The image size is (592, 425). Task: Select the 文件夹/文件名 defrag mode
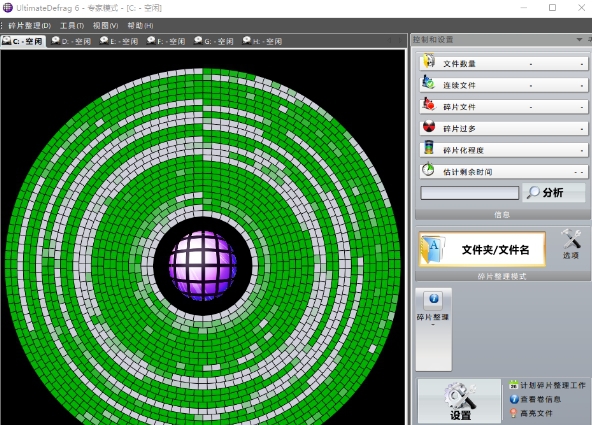pyautogui.click(x=482, y=249)
